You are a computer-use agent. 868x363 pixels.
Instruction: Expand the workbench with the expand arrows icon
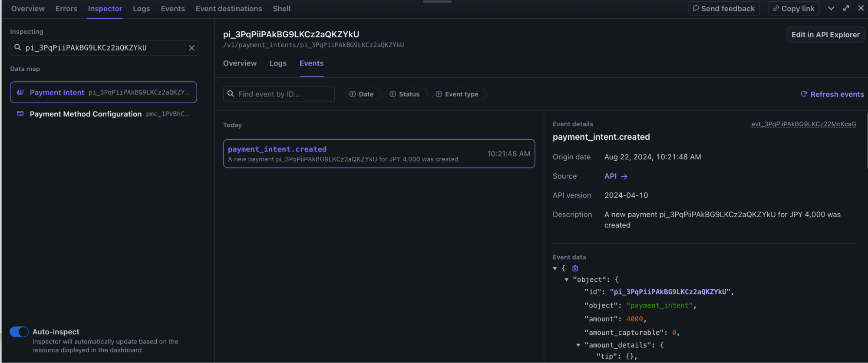tap(846, 8)
